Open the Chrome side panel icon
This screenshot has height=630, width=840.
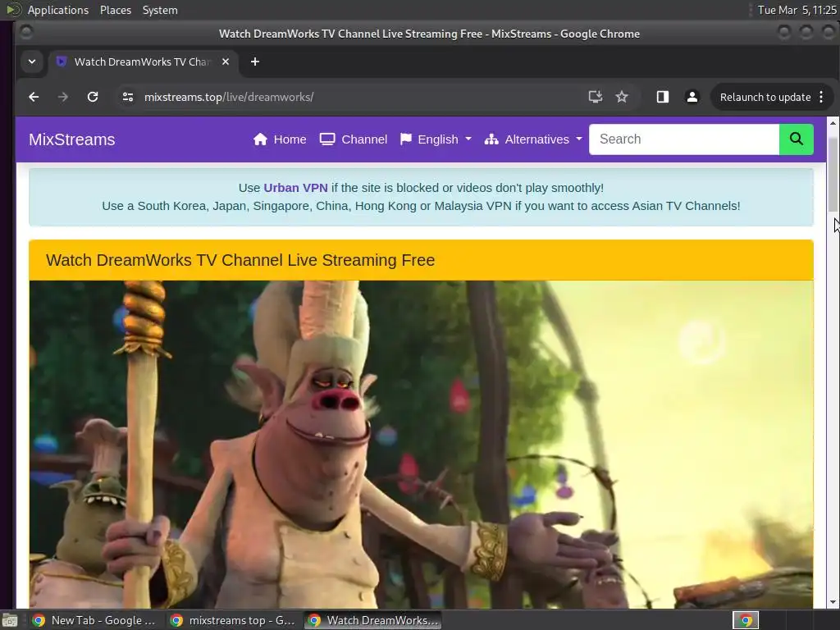[663, 97]
